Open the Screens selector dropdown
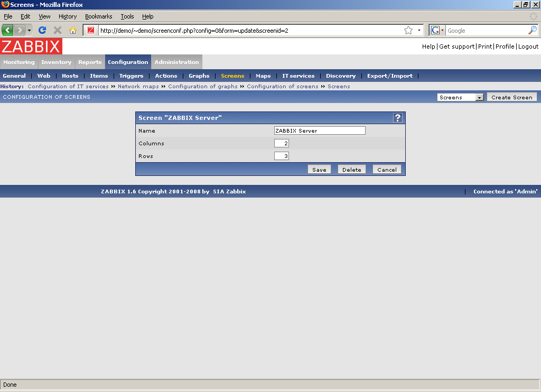Image resolution: width=541 pixels, height=392 pixels. click(x=460, y=97)
